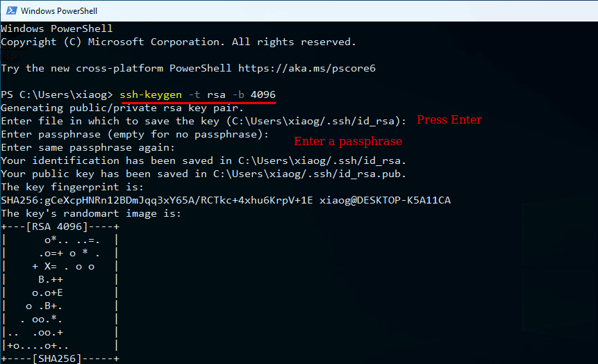
Task: Click the -t flag in the command
Action: coord(194,94)
